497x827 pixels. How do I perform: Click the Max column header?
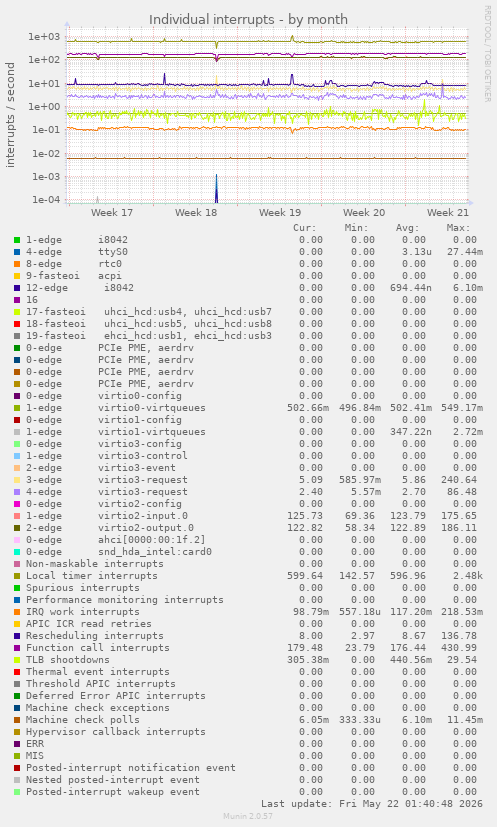[458, 228]
